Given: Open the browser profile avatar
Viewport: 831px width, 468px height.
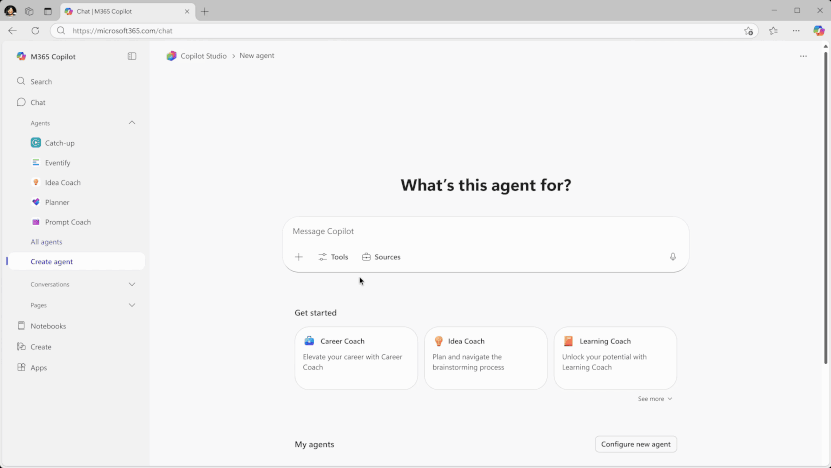Looking at the screenshot, I should click(x=10, y=11).
